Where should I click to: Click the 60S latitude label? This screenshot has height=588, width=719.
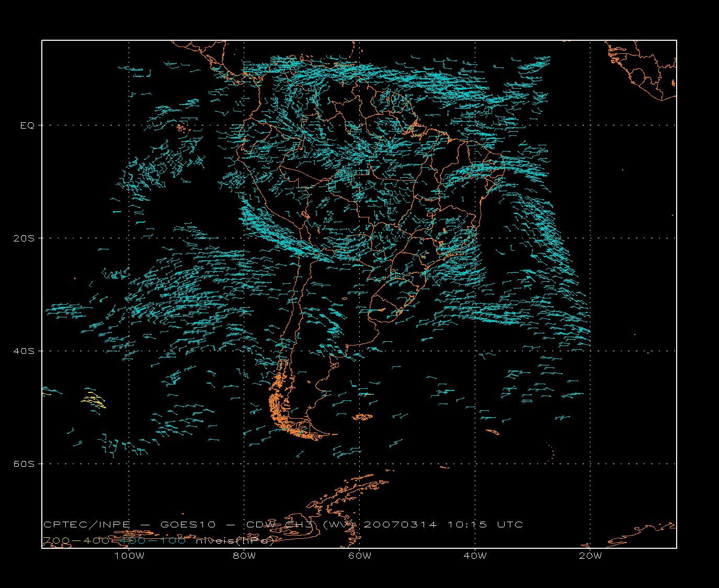click(24, 464)
